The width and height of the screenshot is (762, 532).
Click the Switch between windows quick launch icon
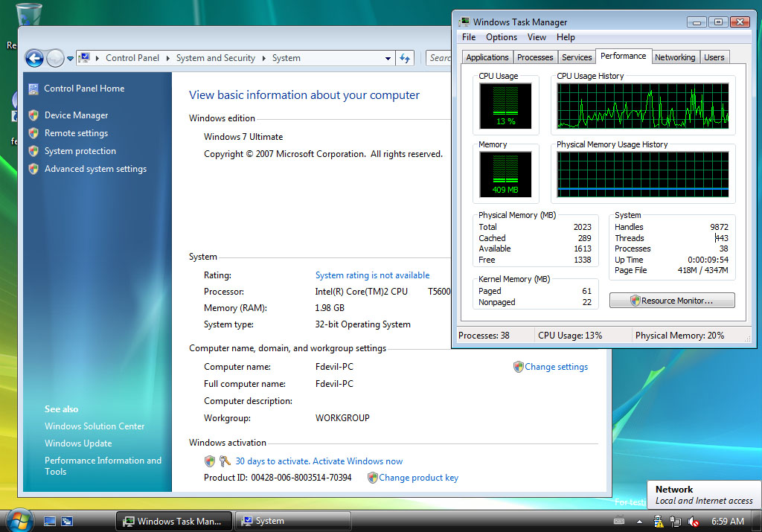pos(67,522)
